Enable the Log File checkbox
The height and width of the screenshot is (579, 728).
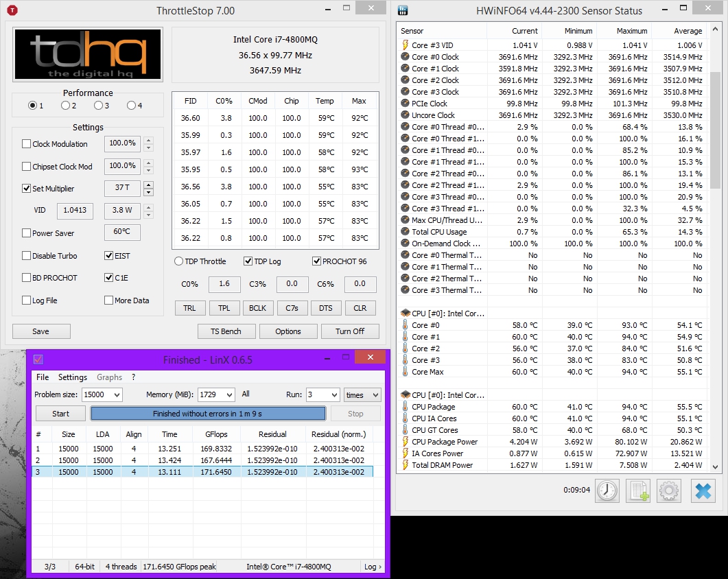click(27, 300)
